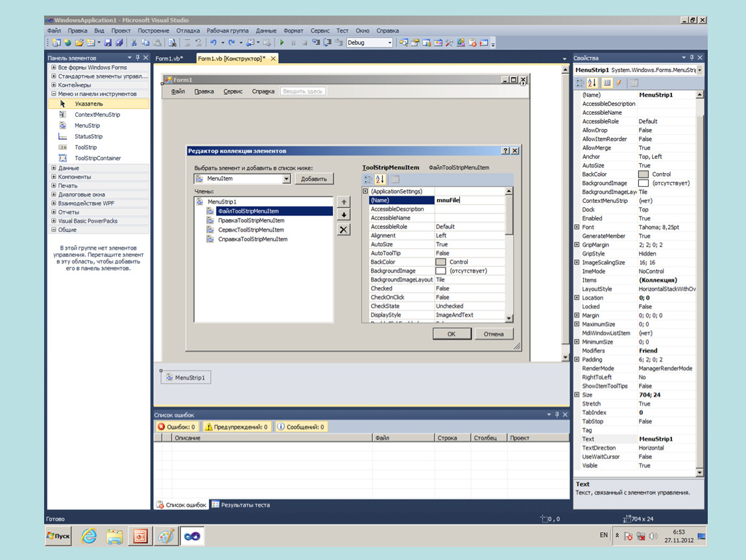Click the Cut scissors icon in toolbar
The width and height of the screenshot is (746, 560).
(x=134, y=43)
